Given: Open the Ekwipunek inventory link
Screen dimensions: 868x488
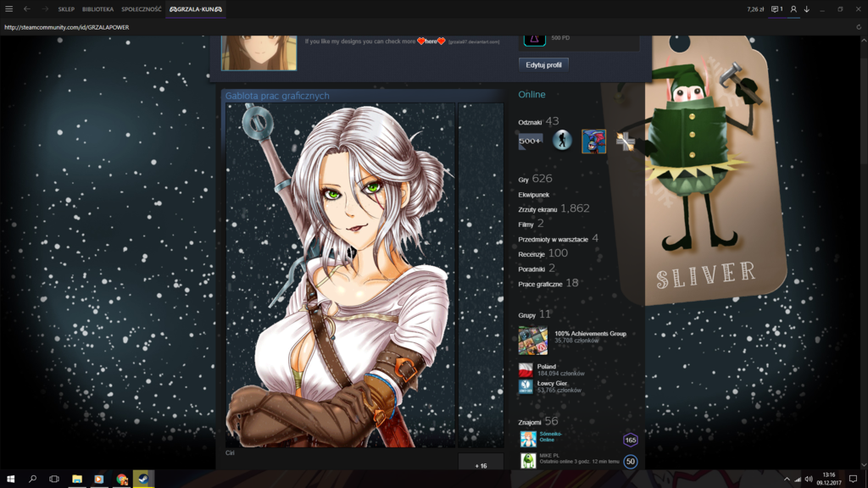Looking at the screenshot, I should tap(534, 195).
